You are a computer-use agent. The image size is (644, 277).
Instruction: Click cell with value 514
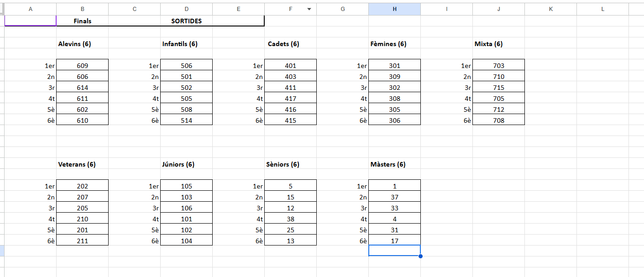(x=186, y=120)
